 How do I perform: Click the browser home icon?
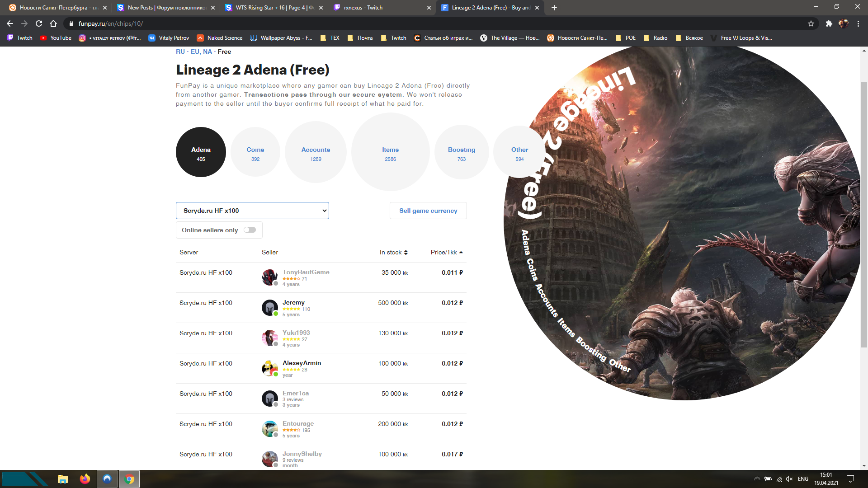click(x=53, y=23)
